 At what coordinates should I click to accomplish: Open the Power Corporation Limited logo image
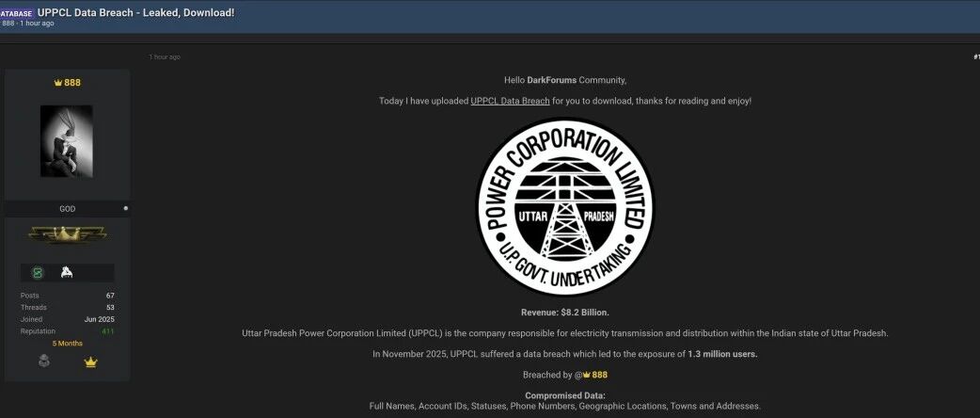pos(565,207)
